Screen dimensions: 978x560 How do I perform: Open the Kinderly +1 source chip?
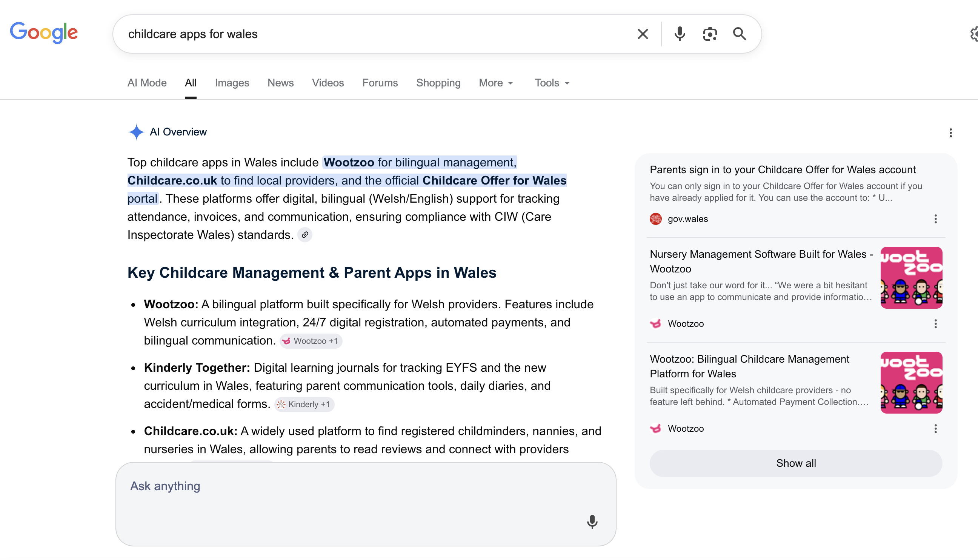point(304,405)
